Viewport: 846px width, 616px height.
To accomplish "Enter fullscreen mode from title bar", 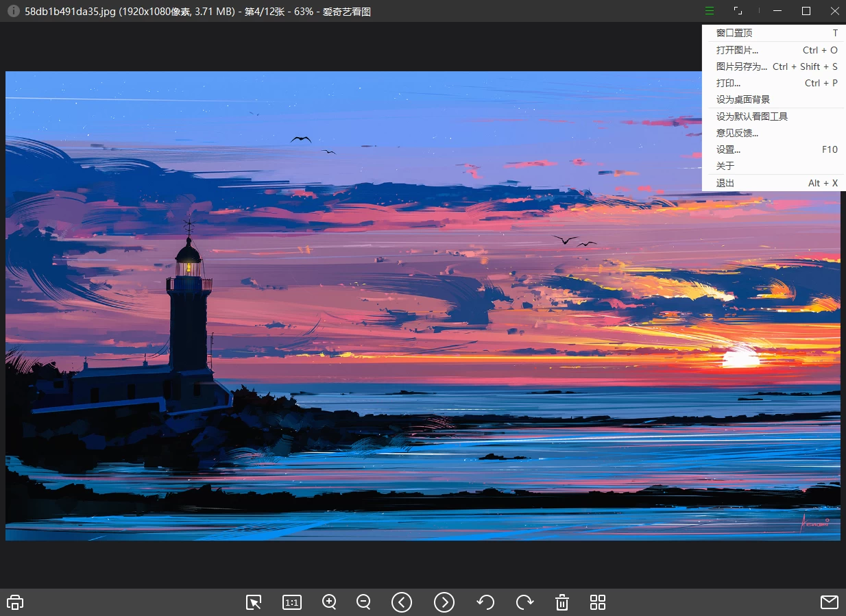I will [x=738, y=11].
